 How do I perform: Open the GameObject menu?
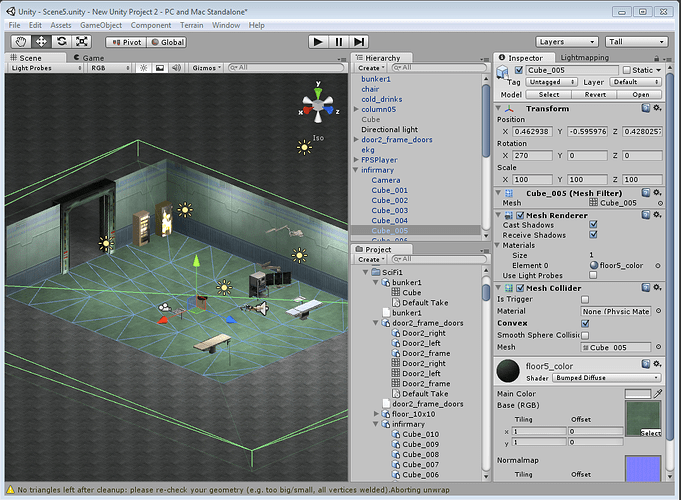tap(103, 24)
